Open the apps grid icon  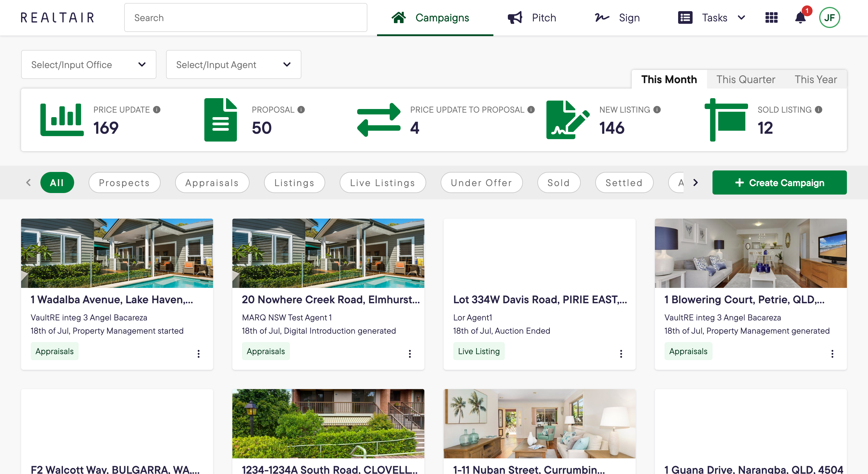coord(771,17)
